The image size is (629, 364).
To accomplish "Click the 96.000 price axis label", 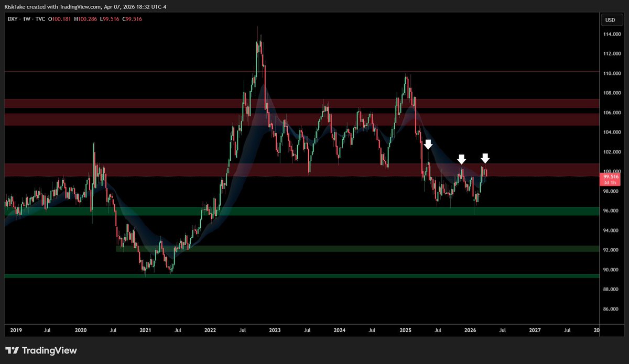I will pyautogui.click(x=612, y=211).
